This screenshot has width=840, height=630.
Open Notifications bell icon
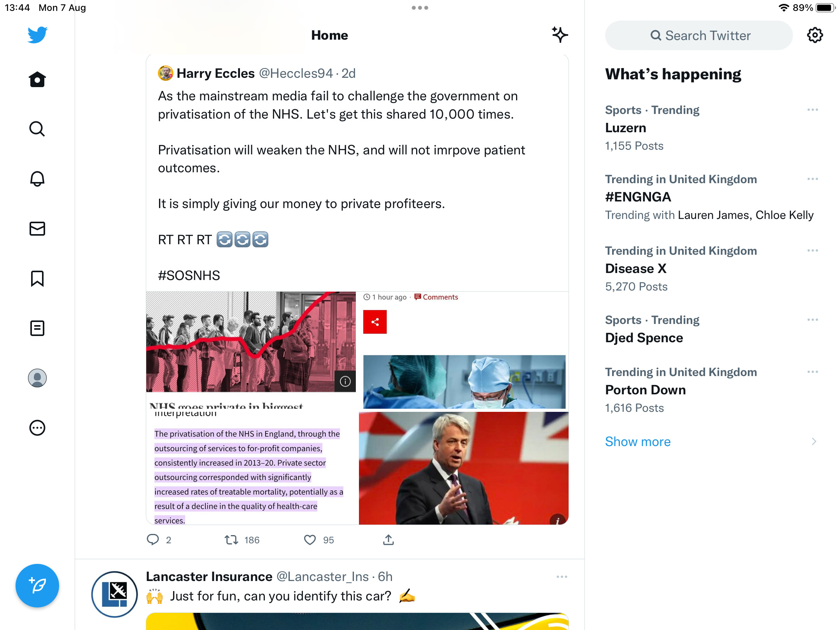pyautogui.click(x=37, y=178)
